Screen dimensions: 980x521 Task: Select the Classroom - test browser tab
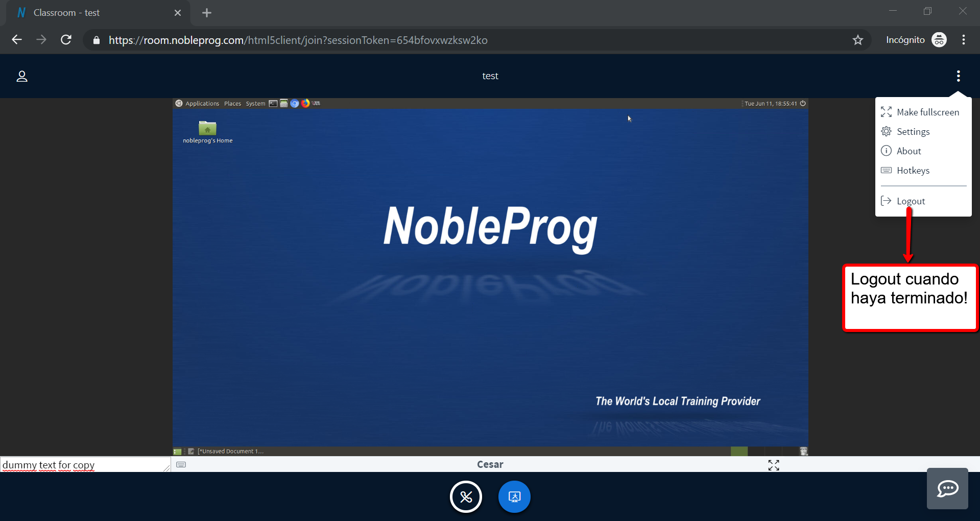pos(98,13)
